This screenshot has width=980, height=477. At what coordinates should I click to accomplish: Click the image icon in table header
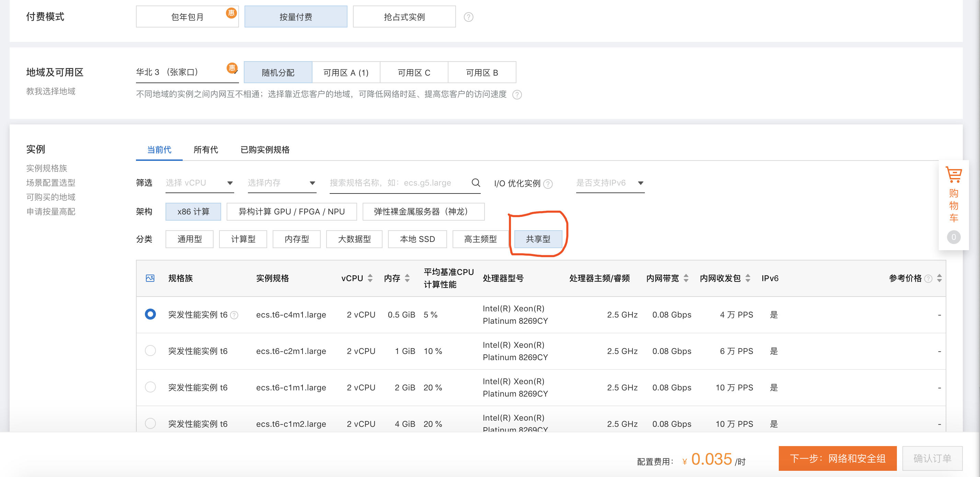pos(150,278)
